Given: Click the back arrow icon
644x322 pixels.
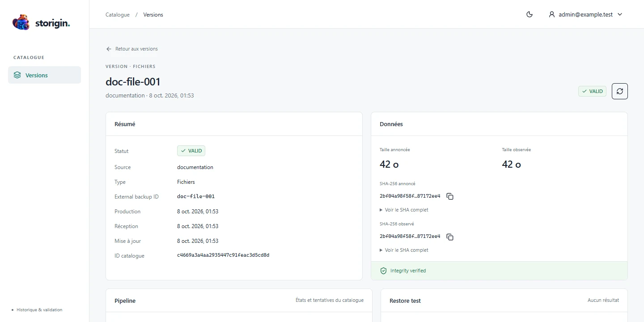Looking at the screenshot, I should [109, 49].
